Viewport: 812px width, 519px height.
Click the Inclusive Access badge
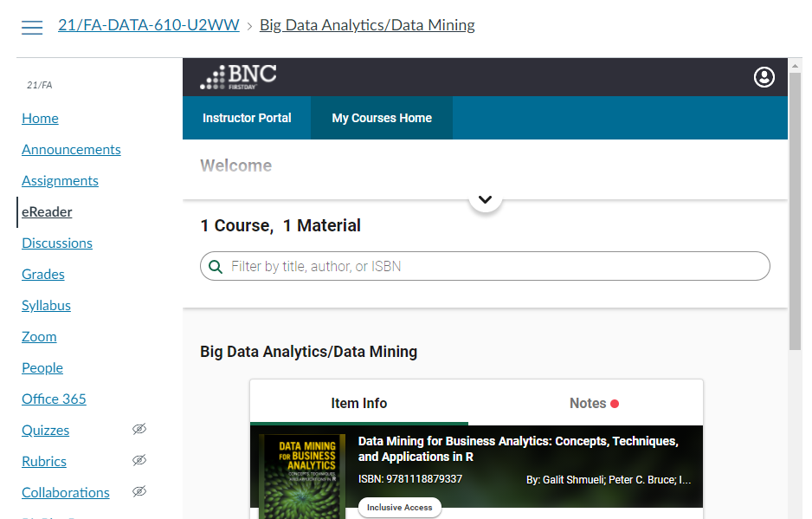(x=399, y=508)
